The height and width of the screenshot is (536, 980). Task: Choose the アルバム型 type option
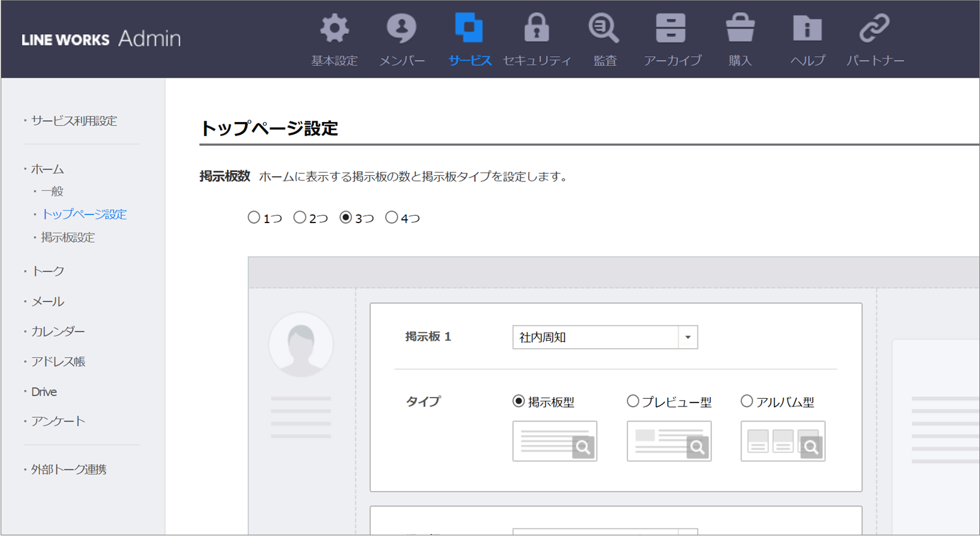[747, 401]
